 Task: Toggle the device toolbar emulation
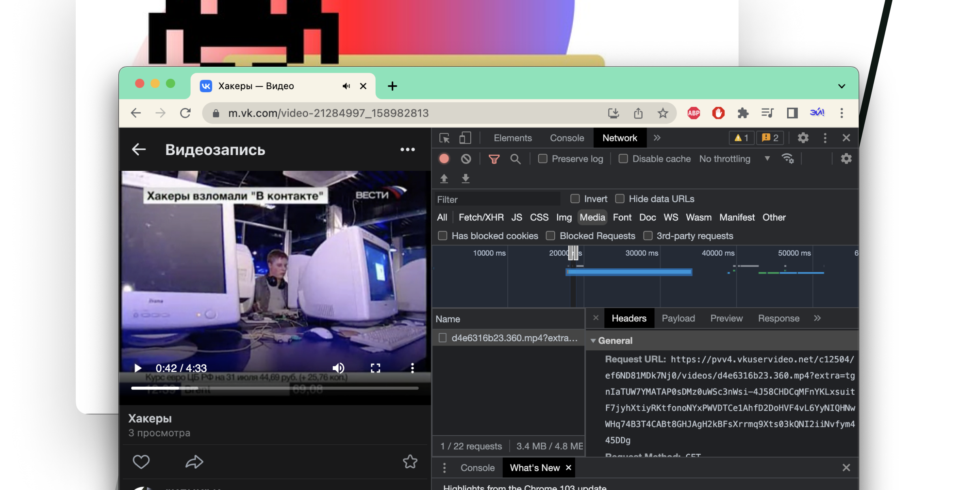pos(465,138)
